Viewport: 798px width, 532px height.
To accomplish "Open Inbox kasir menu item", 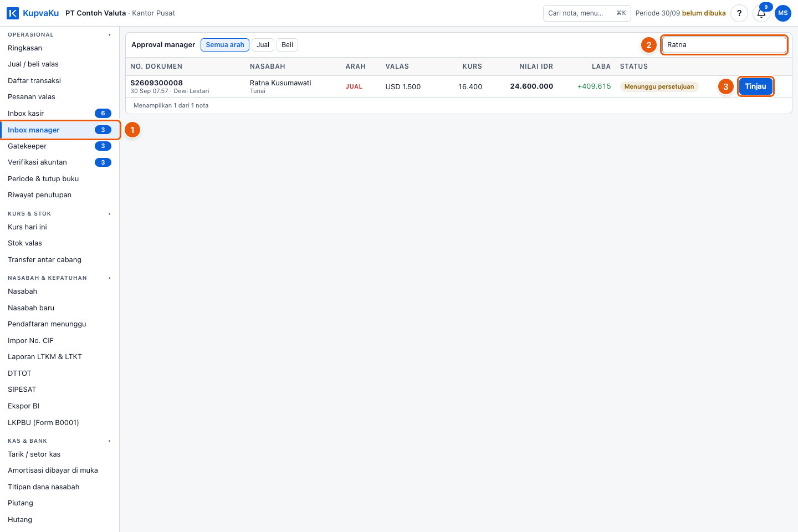I will [60, 114].
